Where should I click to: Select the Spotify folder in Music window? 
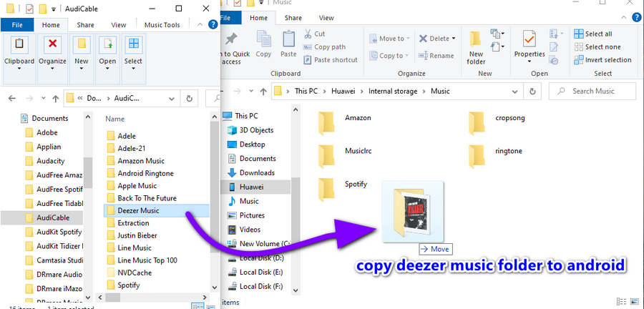[x=343, y=189]
